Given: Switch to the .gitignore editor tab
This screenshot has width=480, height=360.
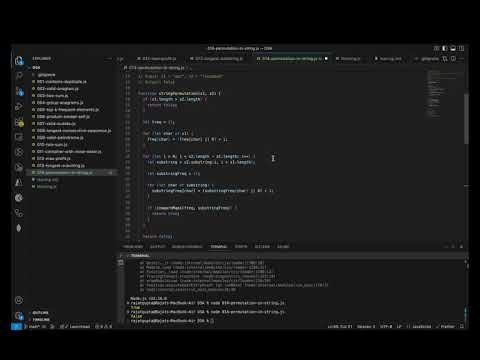Looking at the screenshot, I should (x=427, y=59).
